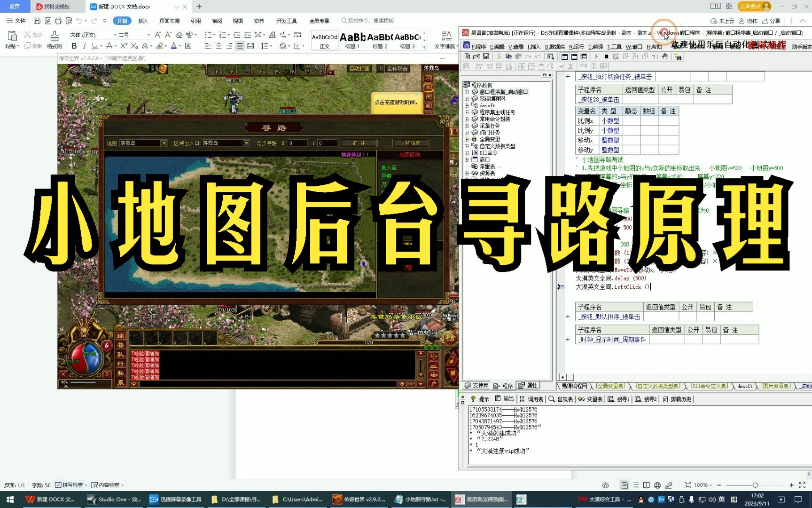812x508 pixels.
Task: Click the center alignment icon in WPS
Action: point(219,46)
